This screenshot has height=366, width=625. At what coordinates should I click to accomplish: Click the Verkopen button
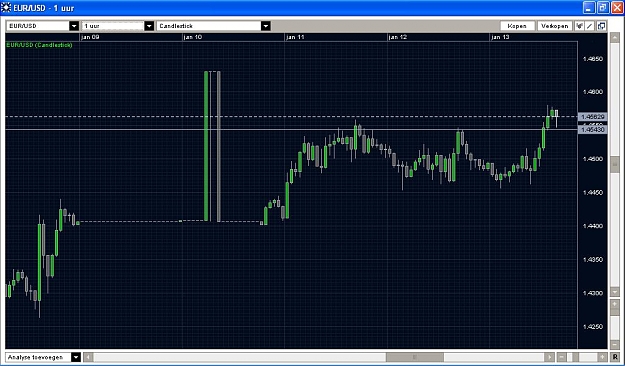pos(555,26)
